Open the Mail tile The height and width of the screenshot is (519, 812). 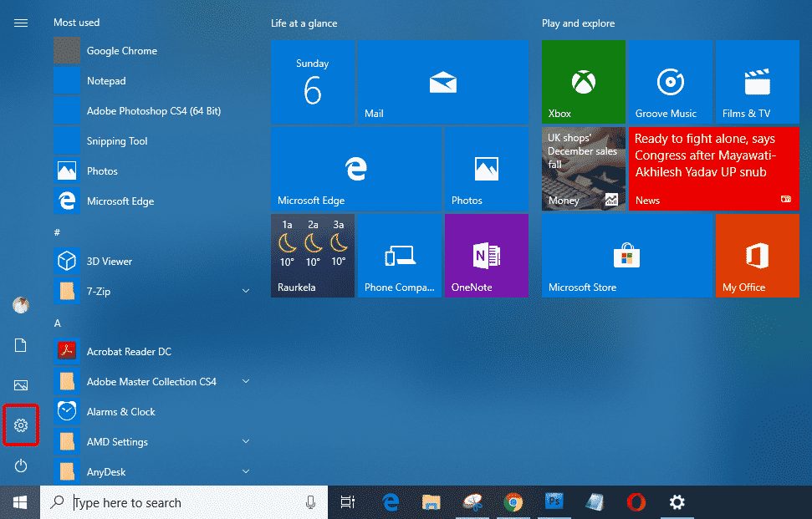coord(443,82)
